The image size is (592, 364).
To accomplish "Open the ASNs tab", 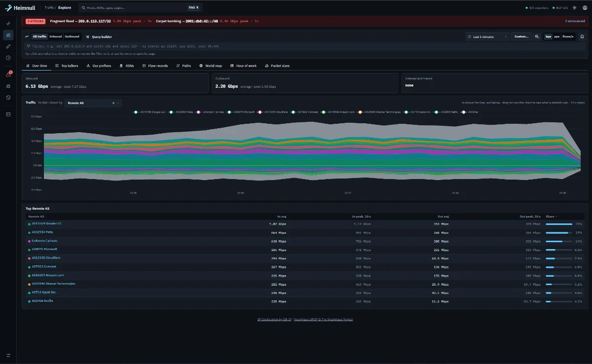I will (x=127, y=66).
